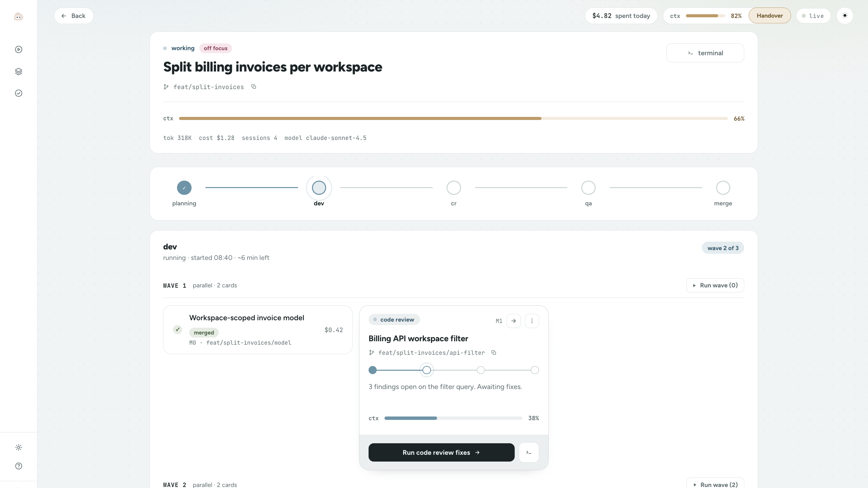The width and height of the screenshot is (868, 488).
Task: Open the small terminal button beside Run code review fixes
Action: (529, 452)
